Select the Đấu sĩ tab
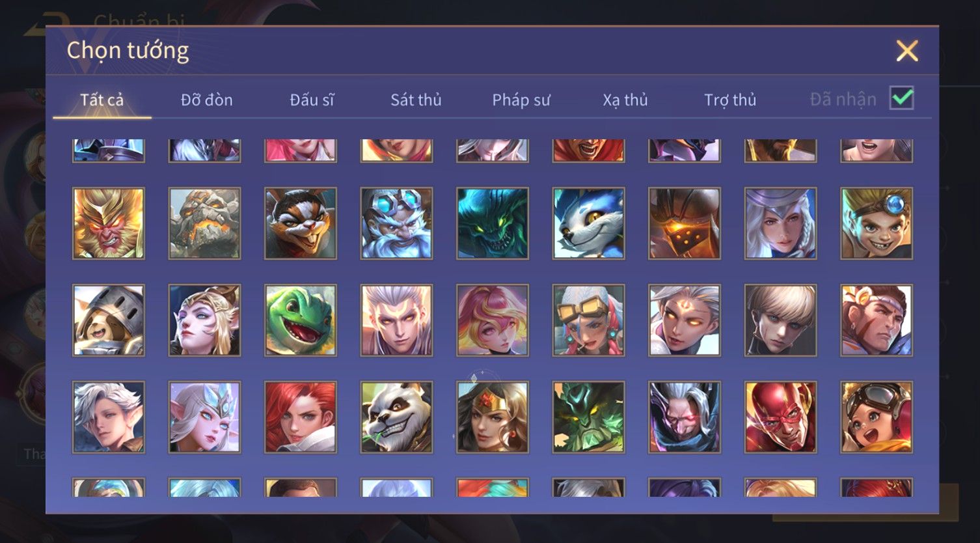The image size is (980, 543). click(x=312, y=100)
